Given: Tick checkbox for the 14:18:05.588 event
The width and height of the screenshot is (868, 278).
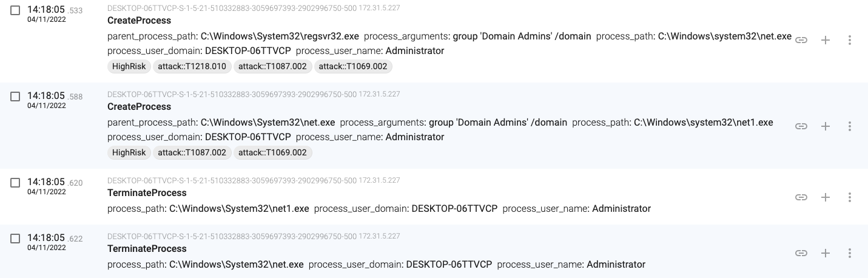Looking at the screenshot, I should [x=16, y=97].
